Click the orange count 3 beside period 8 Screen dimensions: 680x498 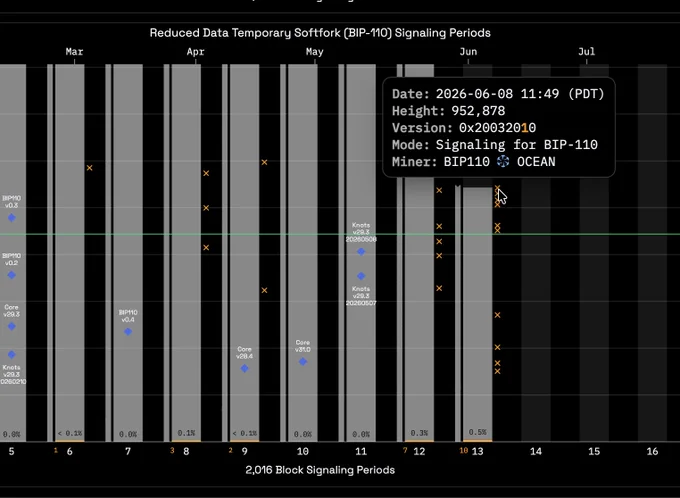(x=172, y=451)
